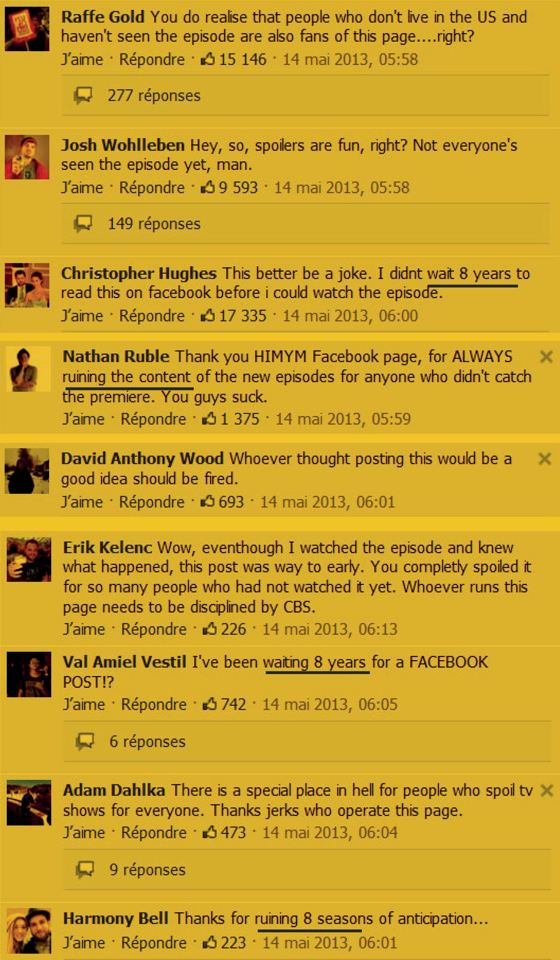Viewport: 560px width, 960px height.
Task: Open Christopher Hughes' profile name link
Action: [x=139, y=274]
